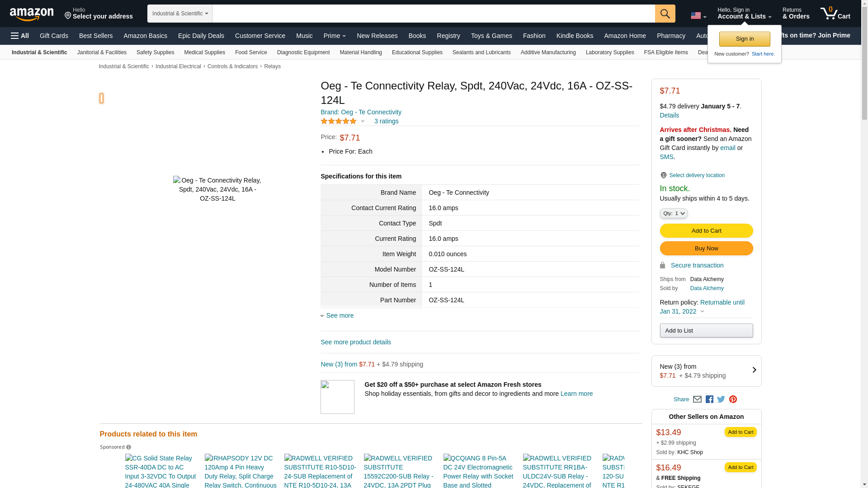The image size is (868, 488).
Task: Share product on Twitter icon
Action: tap(721, 399)
